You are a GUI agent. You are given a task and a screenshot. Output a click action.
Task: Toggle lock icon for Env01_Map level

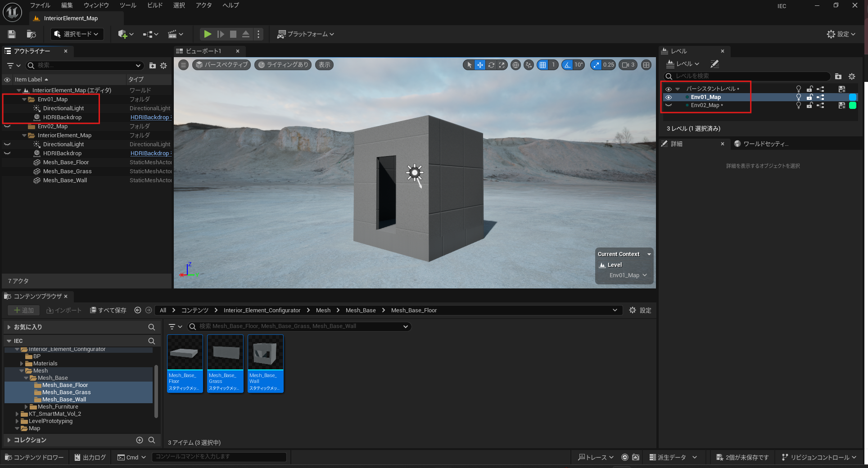tap(809, 97)
